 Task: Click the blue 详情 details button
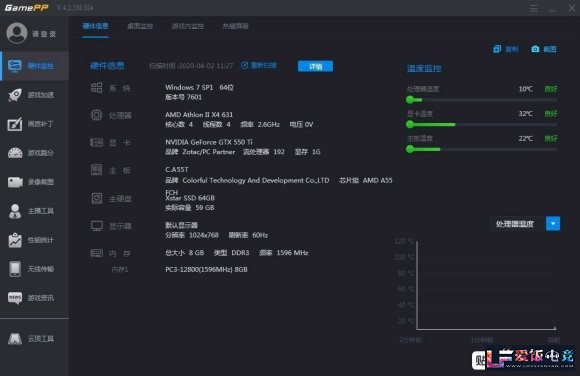point(315,66)
